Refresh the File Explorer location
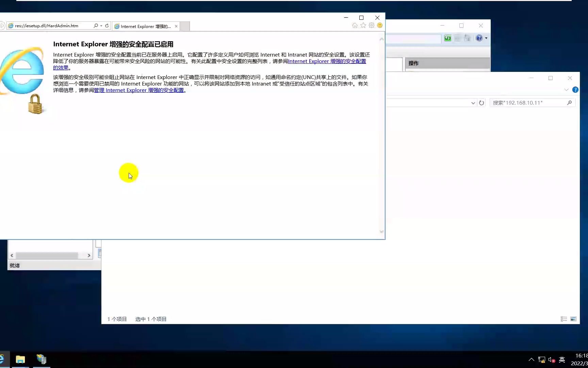This screenshot has height=368, width=588. [481, 103]
